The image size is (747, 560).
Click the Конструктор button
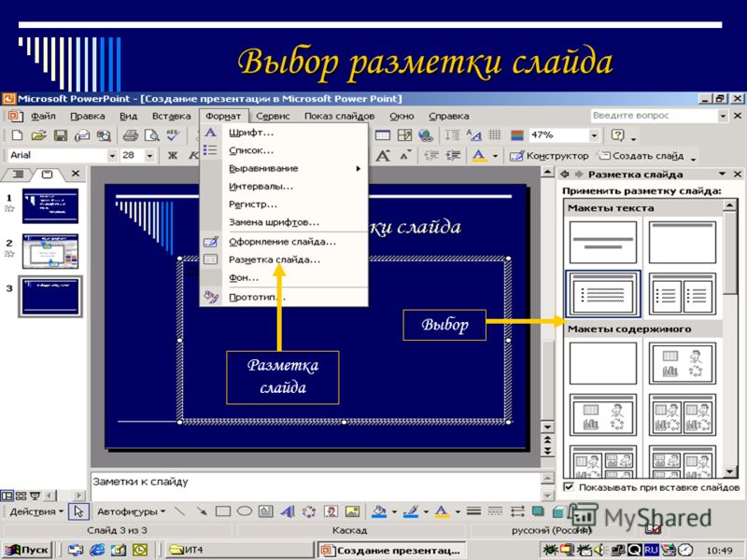point(549,156)
